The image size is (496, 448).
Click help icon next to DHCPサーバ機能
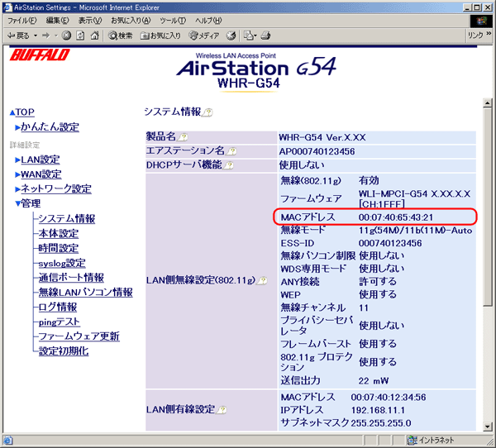click(229, 165)
